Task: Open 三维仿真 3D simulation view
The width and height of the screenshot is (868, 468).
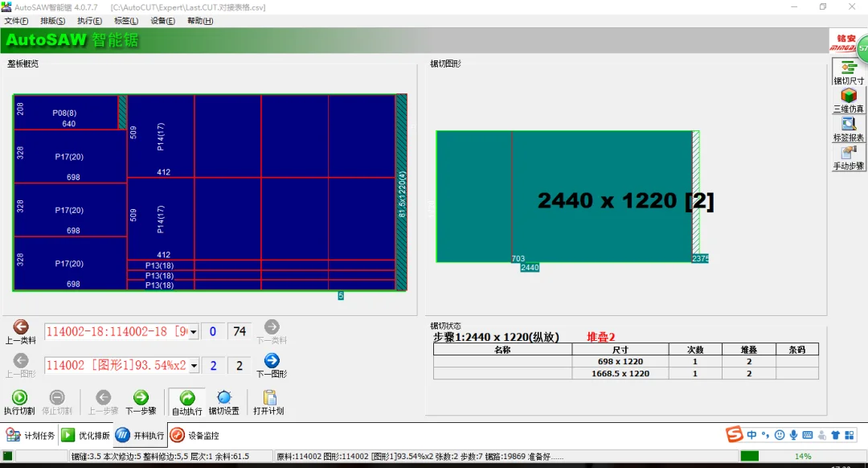Action: [849, 100]
